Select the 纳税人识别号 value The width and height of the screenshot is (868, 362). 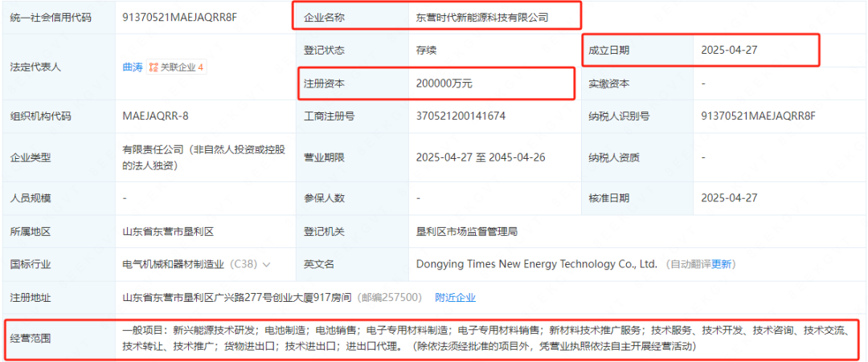[759, 116]
